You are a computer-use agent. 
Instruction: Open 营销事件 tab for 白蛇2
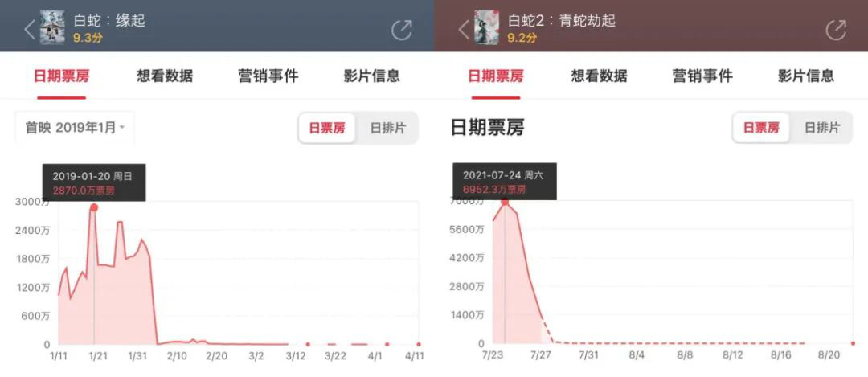pyautogui.click(x=702, y=76)
